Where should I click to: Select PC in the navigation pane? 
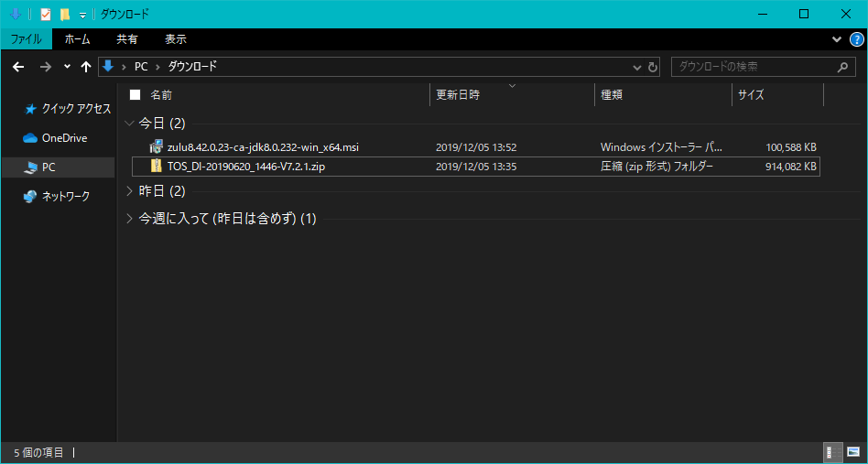coord(59,167)
